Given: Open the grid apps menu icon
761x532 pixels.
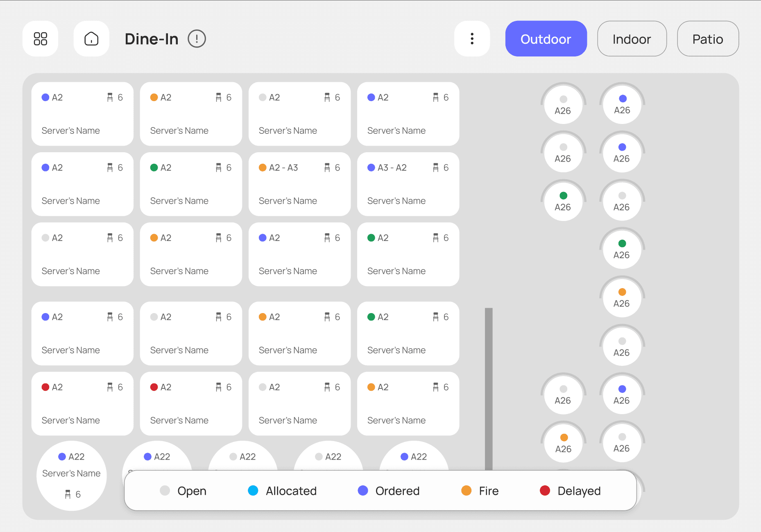Looking at the screenshot, I should tap(40, 39).
